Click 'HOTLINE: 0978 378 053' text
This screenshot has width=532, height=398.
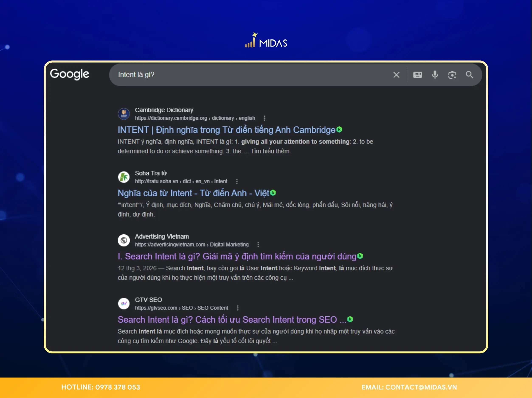101,387
